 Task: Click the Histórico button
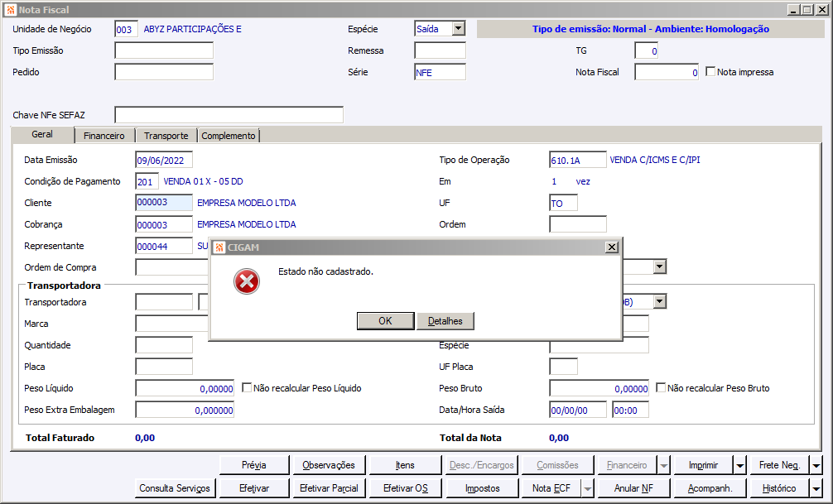[x=779, y=488]
